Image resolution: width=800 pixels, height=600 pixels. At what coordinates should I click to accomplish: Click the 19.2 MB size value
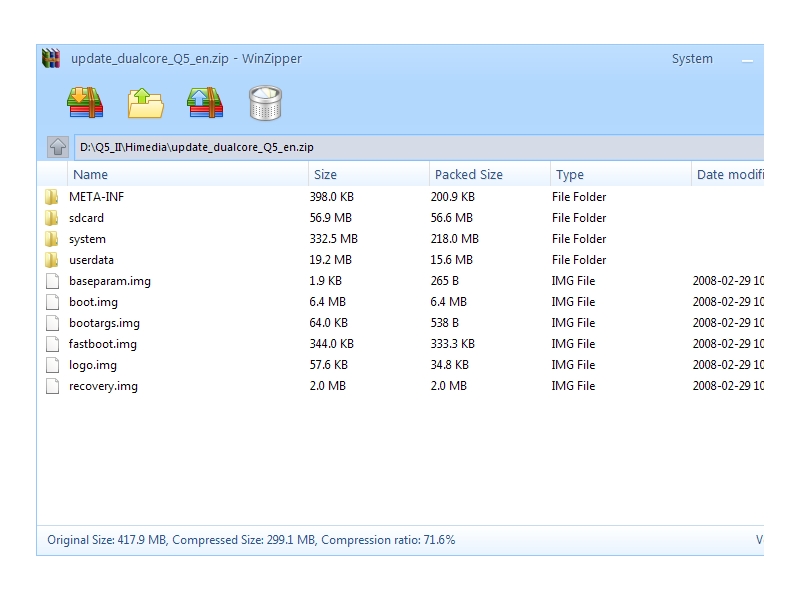tap(331, 260)
